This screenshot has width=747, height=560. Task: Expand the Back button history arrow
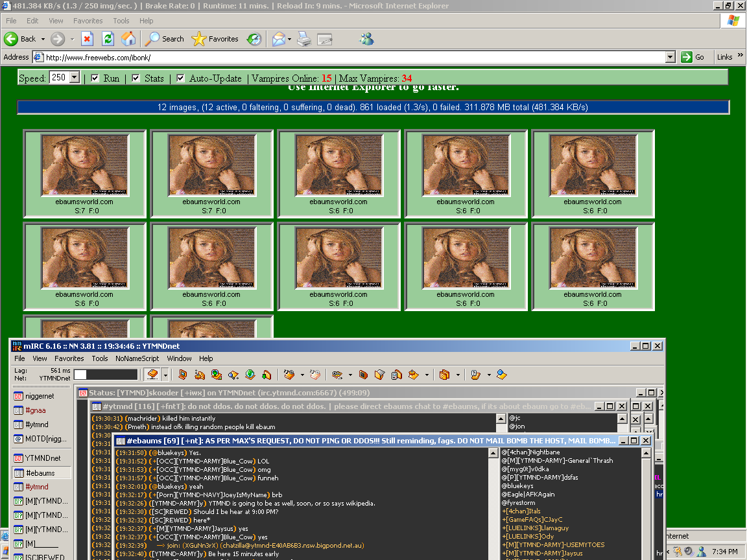click(x=43, y=39)
